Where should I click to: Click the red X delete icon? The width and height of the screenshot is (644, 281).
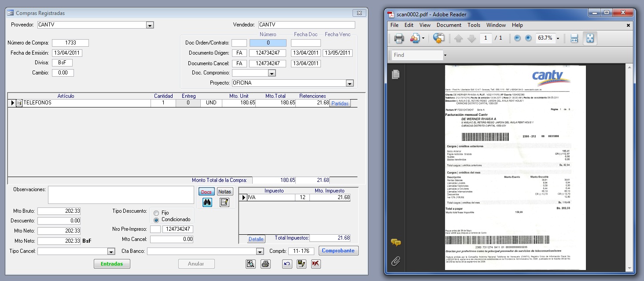point(316,264)
